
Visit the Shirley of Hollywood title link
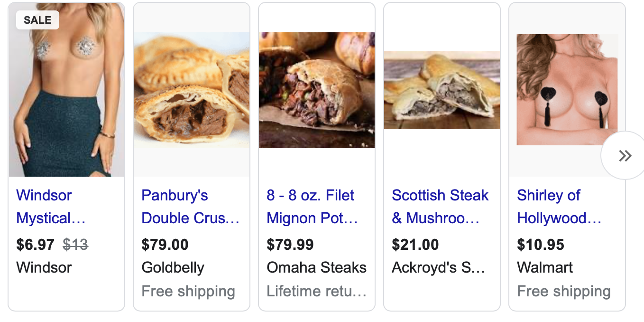click(559, 207)
